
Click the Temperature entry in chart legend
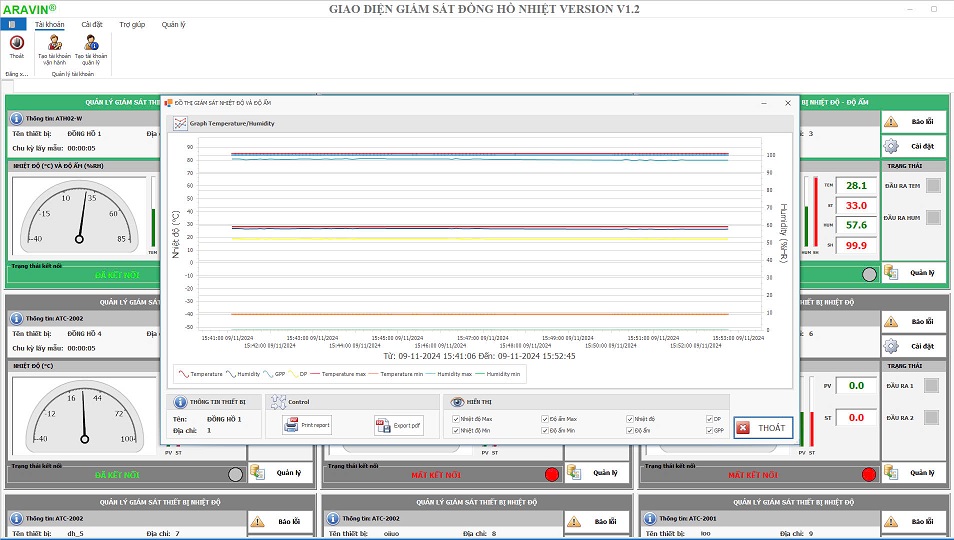pyautogui.click(x=200, y=374)
